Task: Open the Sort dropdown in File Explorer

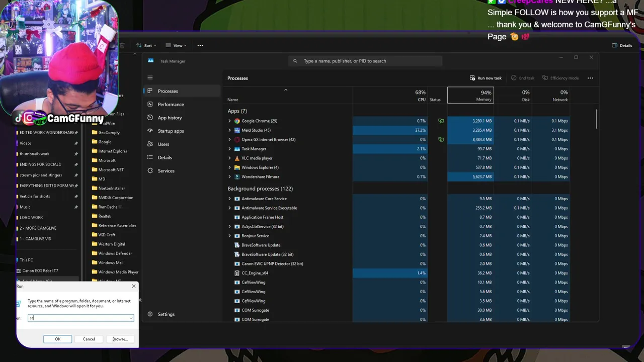Action: (146, 45)
